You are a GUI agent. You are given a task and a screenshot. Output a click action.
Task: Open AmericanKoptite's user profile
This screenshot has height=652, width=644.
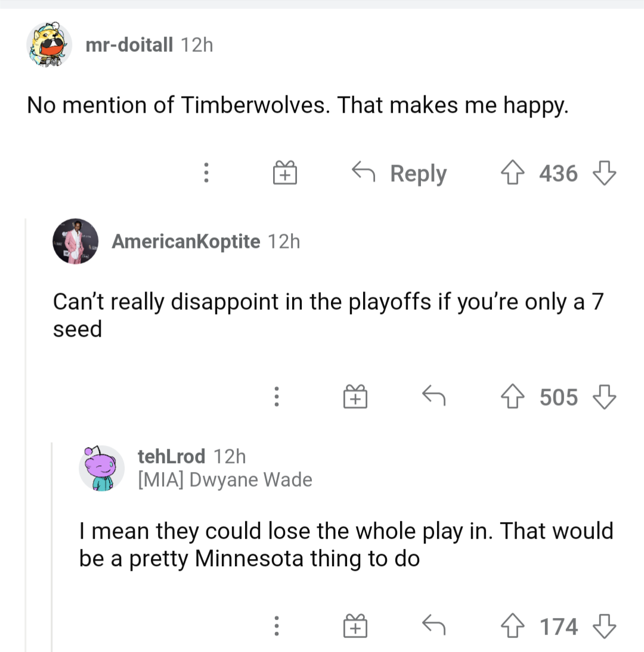click(185, 241)
